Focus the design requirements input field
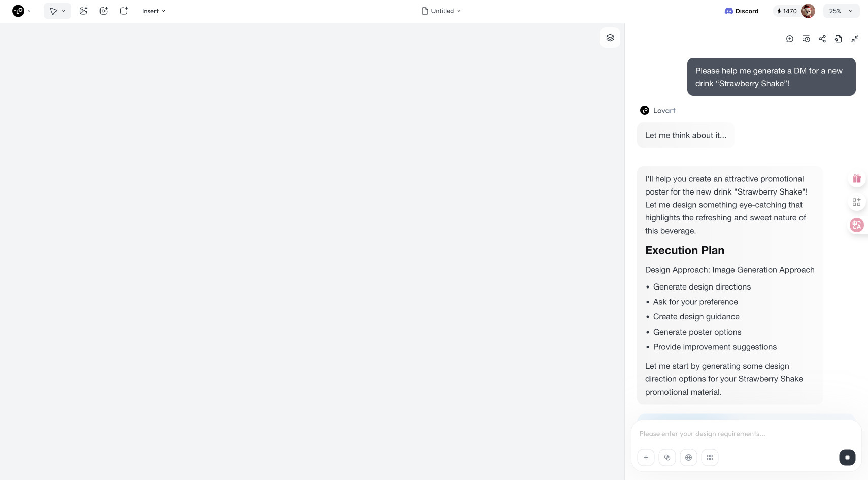Screen dimensions: 868x480 click(746, 434)
